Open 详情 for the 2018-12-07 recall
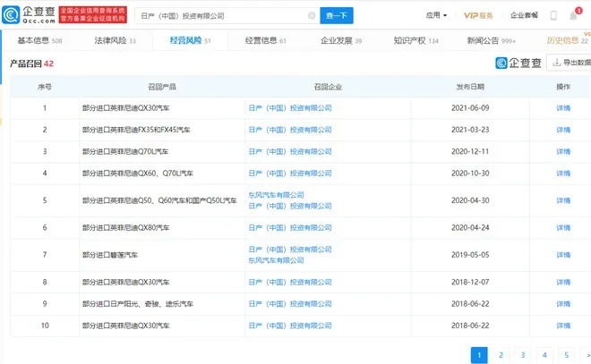 point(563,282)
